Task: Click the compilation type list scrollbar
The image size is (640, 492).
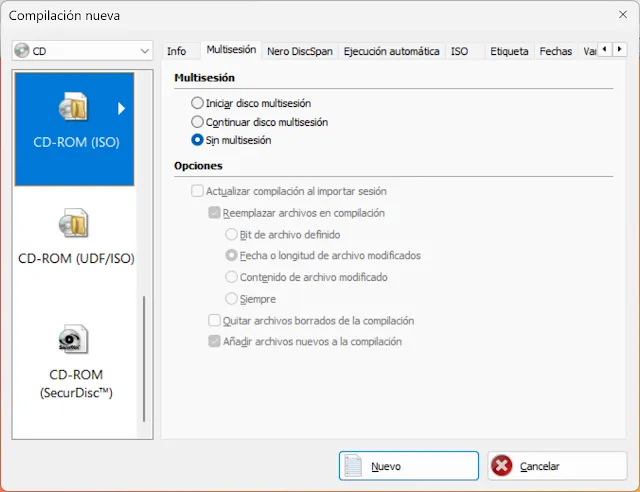Action: [x=145, y=358]
